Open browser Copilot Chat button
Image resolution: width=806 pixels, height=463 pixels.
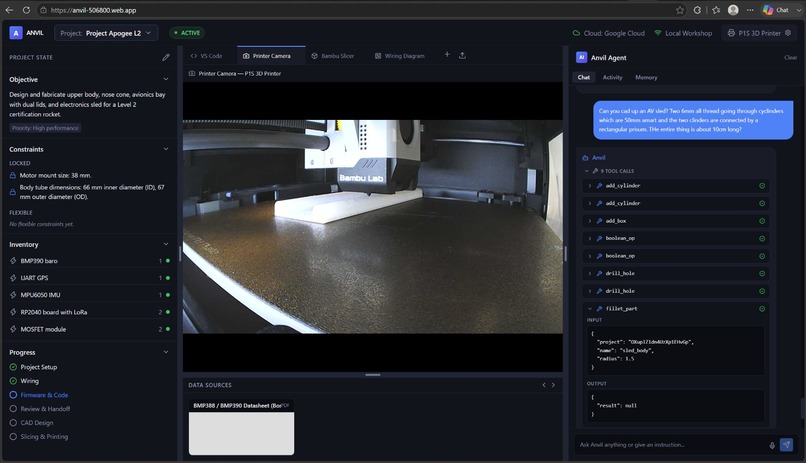pyautogui.click(x=777, y=10)
